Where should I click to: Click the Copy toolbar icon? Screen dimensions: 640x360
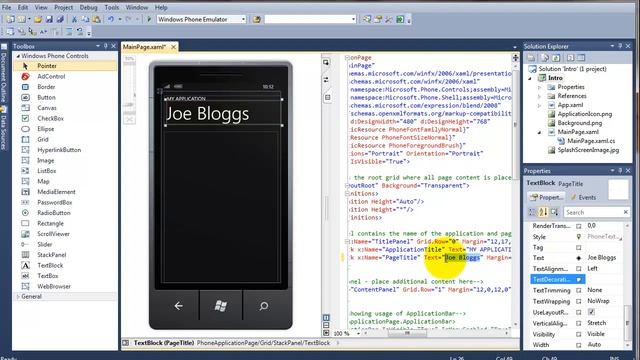tap(85, 19)
